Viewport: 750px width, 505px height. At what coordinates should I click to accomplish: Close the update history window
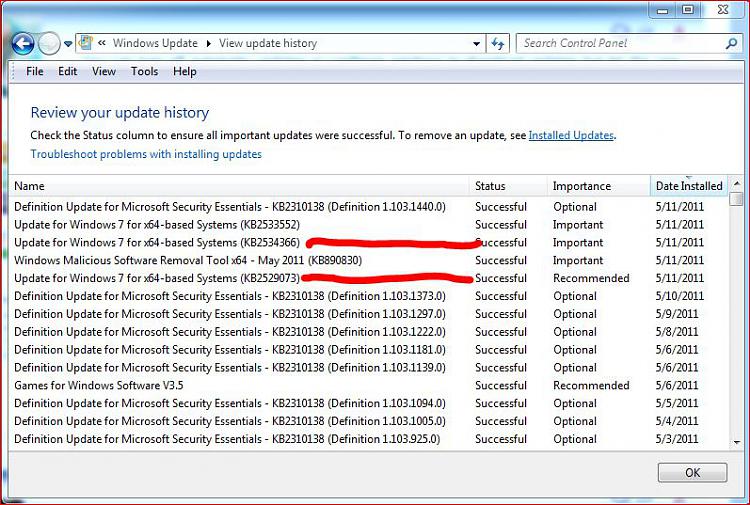tap(723, 10)
